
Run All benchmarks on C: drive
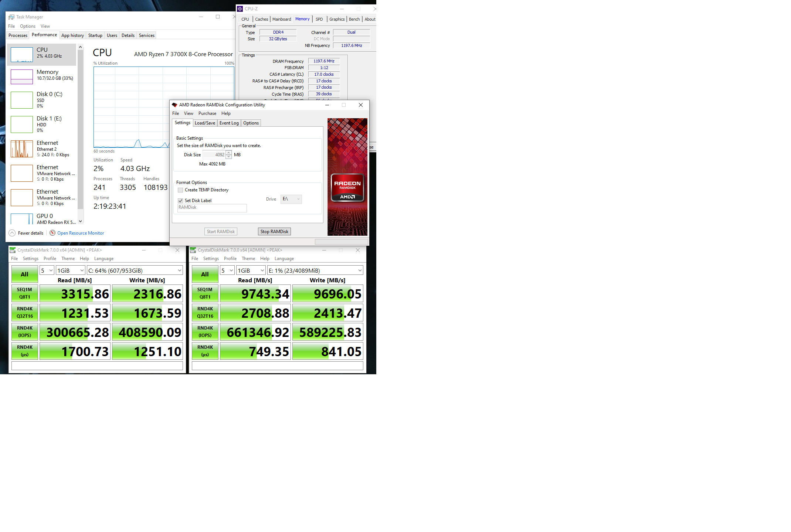point(24,274)
